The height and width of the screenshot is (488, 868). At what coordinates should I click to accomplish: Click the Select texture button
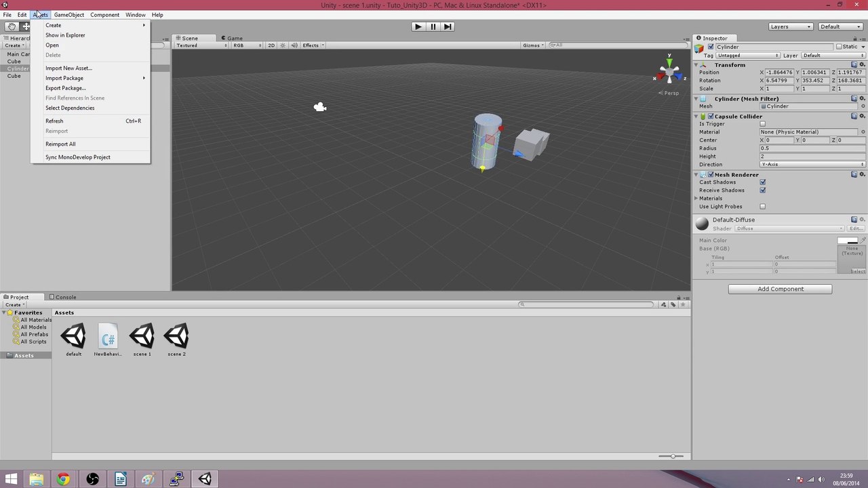[858, 271]
